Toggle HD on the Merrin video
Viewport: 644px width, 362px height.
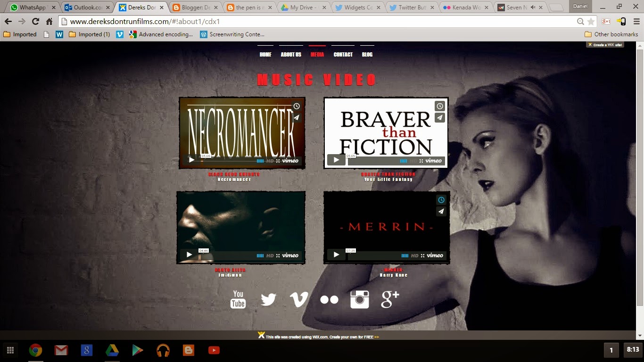415,255
